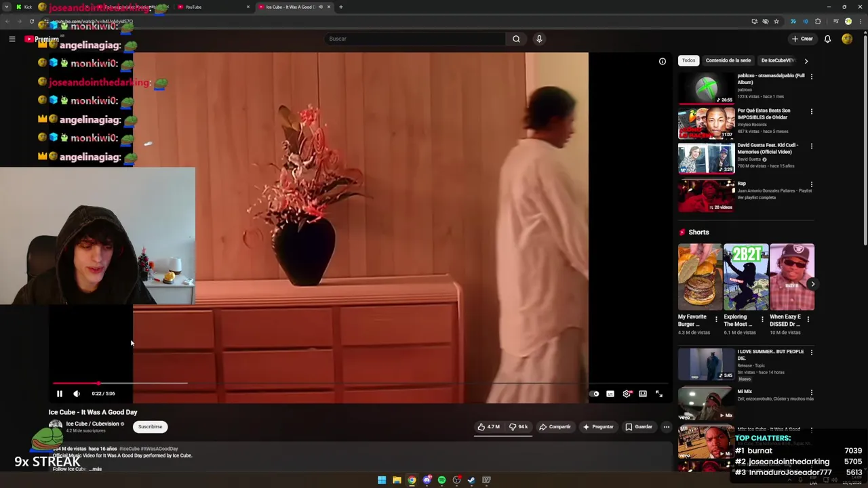Reload the page with the refresh icon
The width and height of the screenshot is (868, 488).
[x=32, y=22]
